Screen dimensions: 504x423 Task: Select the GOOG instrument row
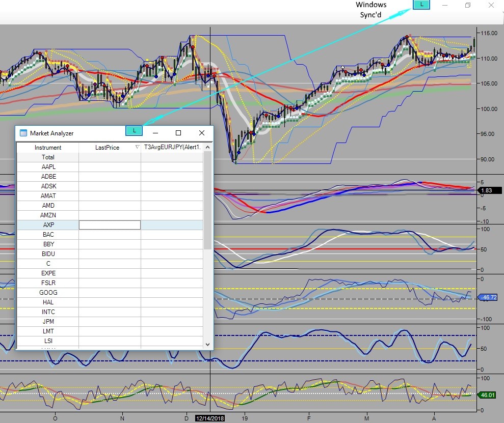48,293
